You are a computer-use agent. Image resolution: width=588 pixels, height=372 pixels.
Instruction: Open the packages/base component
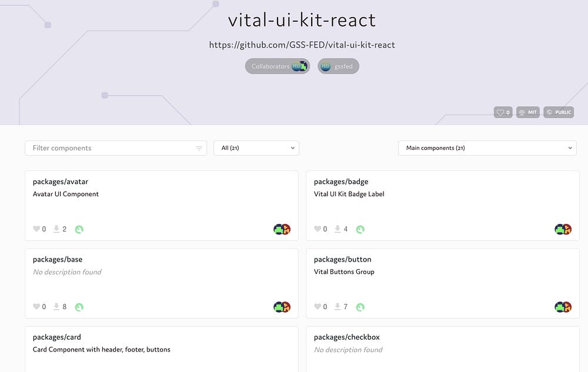[x=58, y=259]
